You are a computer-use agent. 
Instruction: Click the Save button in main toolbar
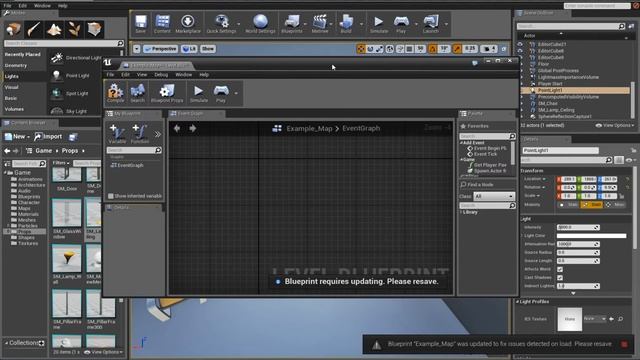(x=141, y=24)
